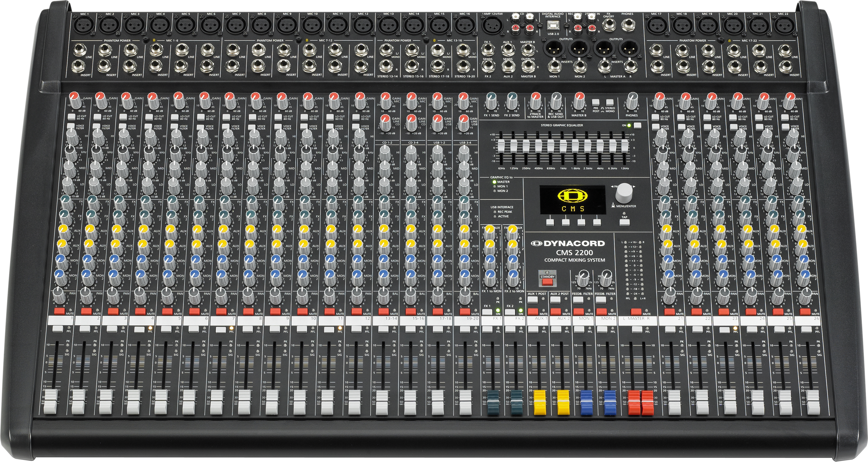Enable LO CUT 80 Hz on channel 1
868x462 pixels.
[72, 117]
